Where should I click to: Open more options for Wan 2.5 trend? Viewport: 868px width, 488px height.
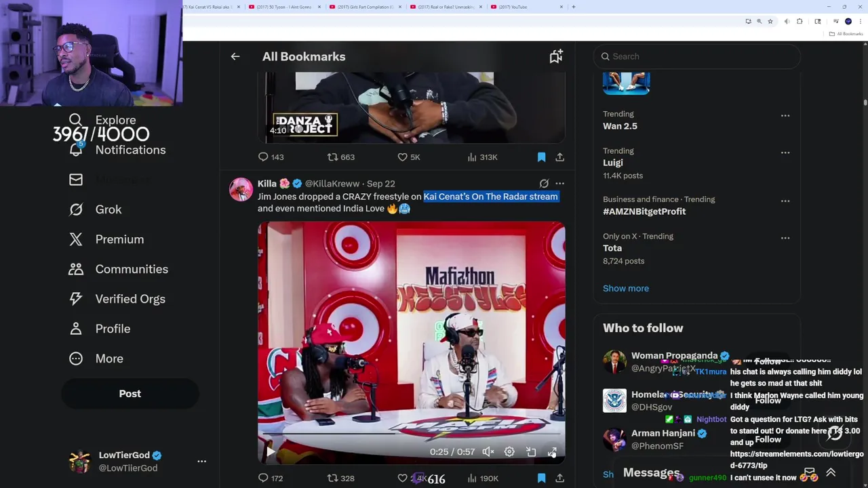pos(785,116)
